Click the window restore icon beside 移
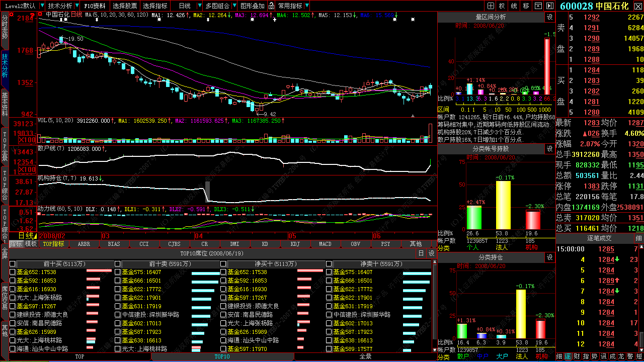Viewport: 644px width, 362px height. [538, 6]
